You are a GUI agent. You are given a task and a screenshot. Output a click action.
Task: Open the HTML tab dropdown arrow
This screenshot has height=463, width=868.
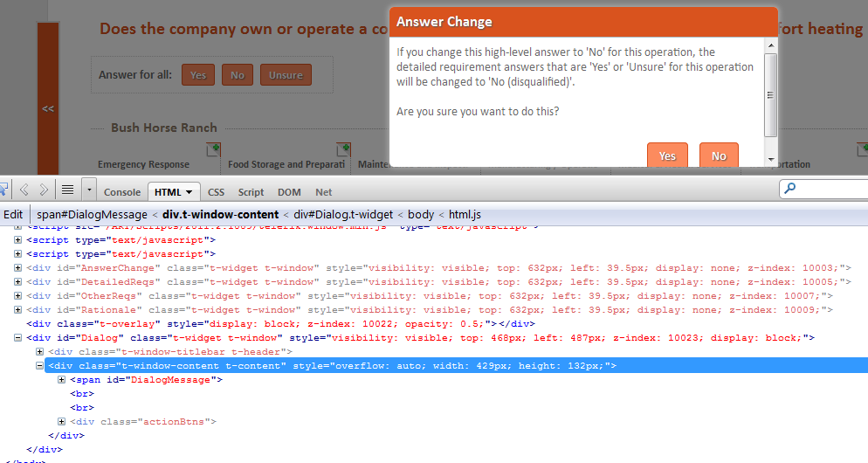coord(189,192)
